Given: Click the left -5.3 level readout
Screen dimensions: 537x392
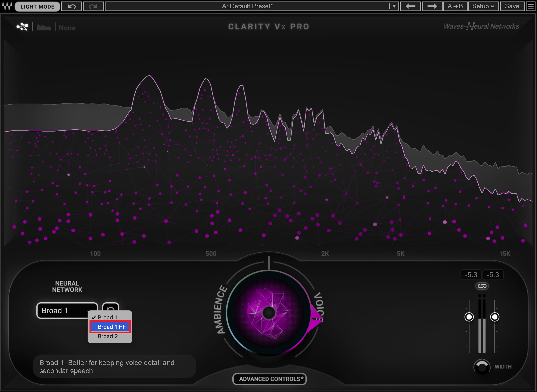Looking at the screenshot, I should [471, 275].
